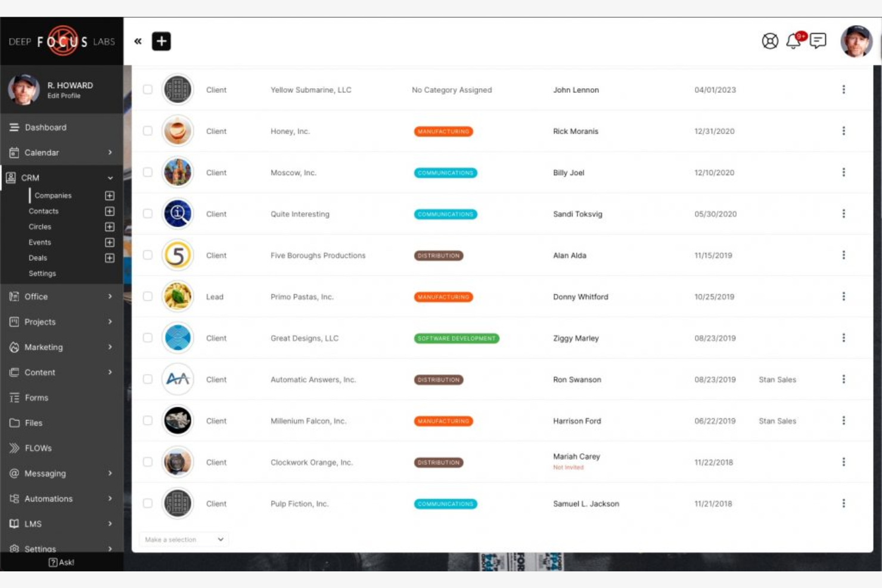Open the Make a selection dropdown
Viewport: 882px width, 588px height.
[x=183, y=539]
